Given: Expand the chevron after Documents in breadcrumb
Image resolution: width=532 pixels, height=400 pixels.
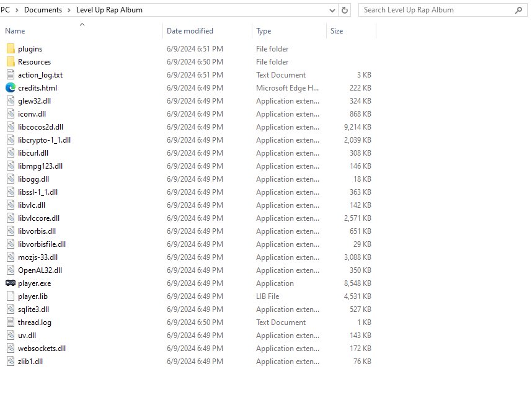Looking at the screenshot, I should (x=69, y=10).
